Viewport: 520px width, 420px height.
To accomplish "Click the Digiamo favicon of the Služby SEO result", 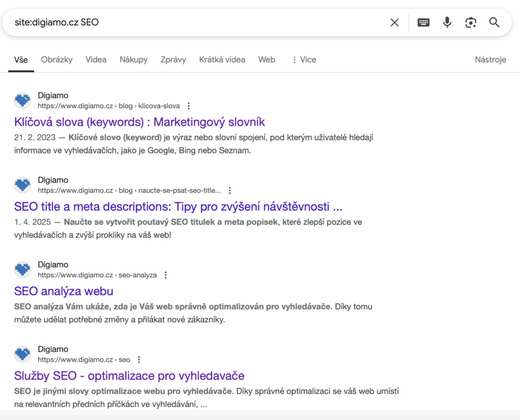I will click(x=22, y=354).
